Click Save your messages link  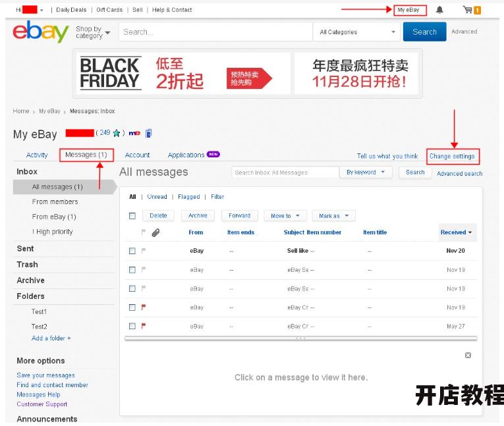coord(45,375)
